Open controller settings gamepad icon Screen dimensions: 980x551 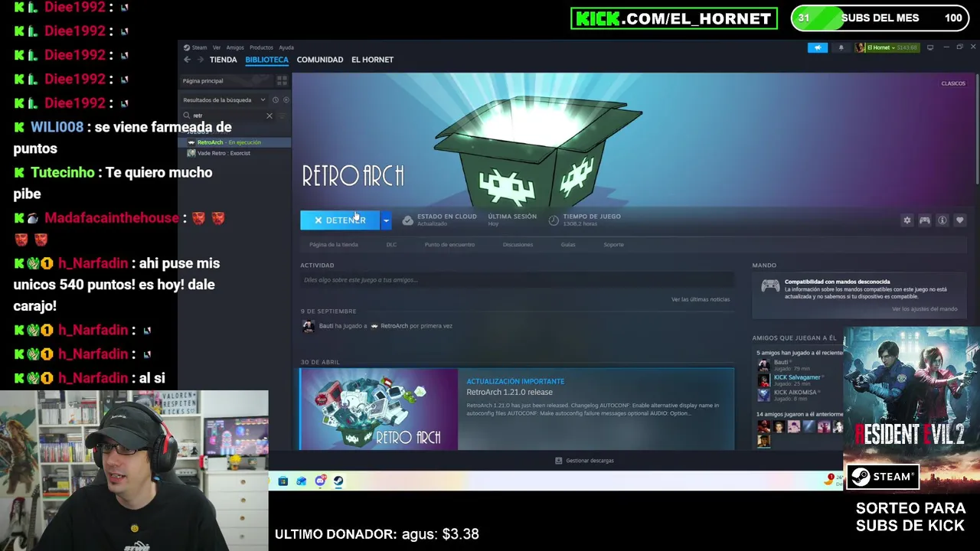pos(924,220)
